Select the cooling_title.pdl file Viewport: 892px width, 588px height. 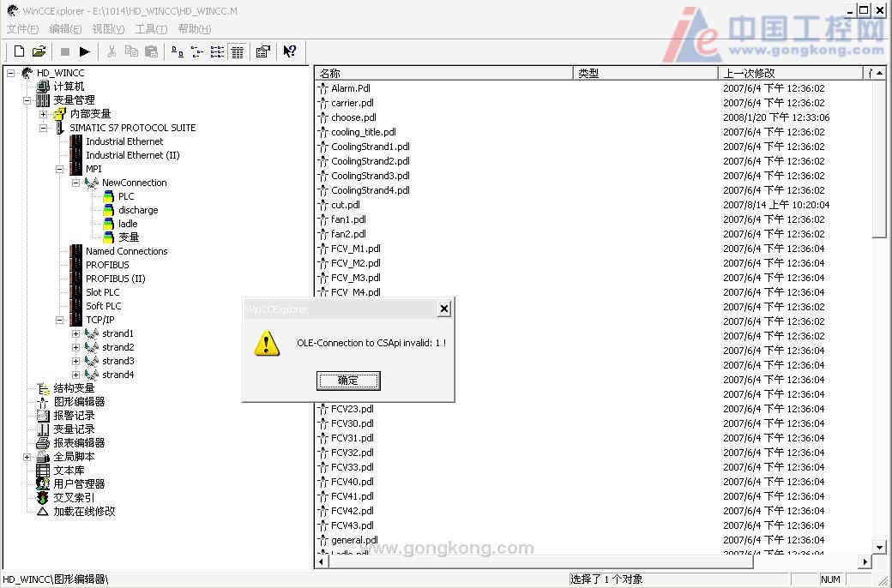tap(364, 132)
